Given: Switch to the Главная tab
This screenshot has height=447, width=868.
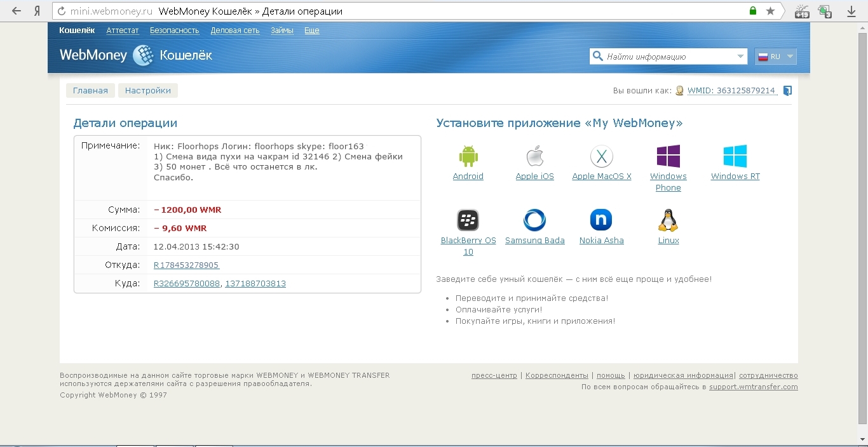Looking at the screenshot, I should point(90,91).
